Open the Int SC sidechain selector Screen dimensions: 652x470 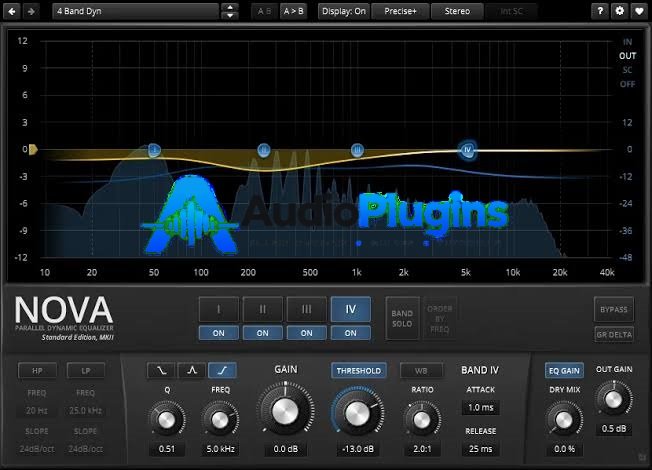click(511, 11)
